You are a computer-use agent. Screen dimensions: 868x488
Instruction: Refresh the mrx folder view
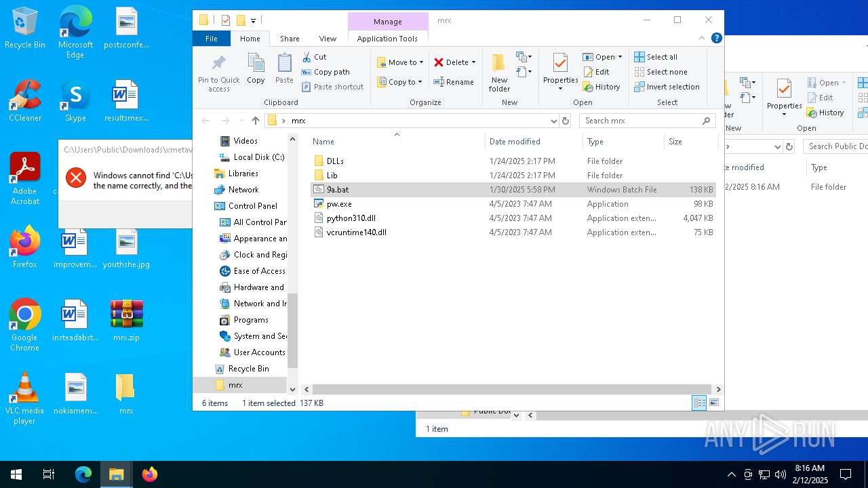coord(566,121)
